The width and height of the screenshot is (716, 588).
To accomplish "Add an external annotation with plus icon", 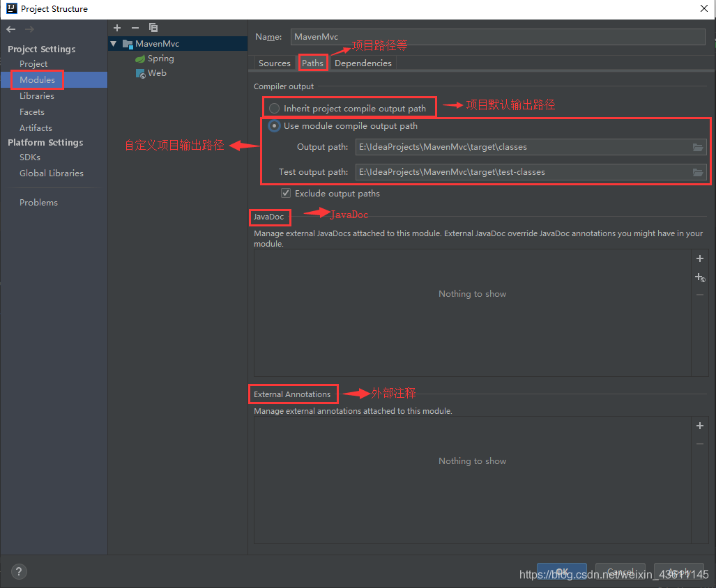I will click(699, 426).
